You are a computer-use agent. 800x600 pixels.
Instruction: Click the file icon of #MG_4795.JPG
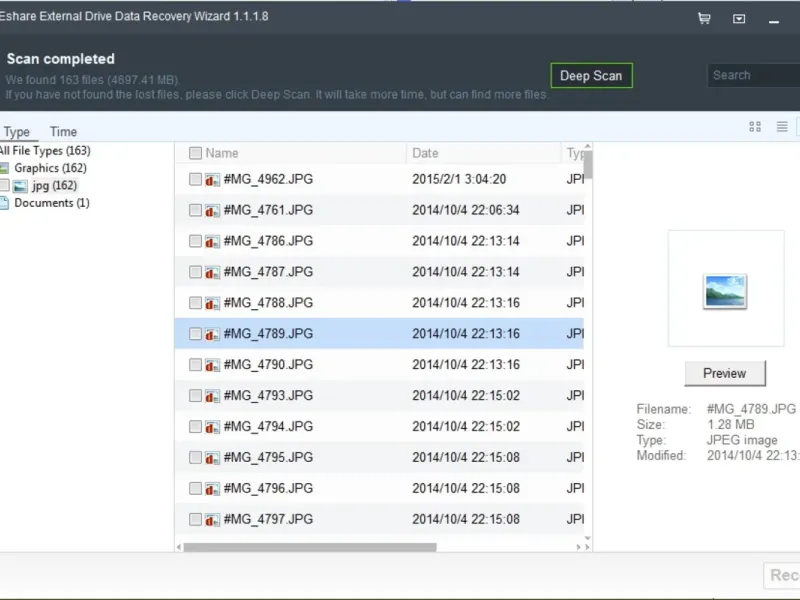click(x=212, y=458)
